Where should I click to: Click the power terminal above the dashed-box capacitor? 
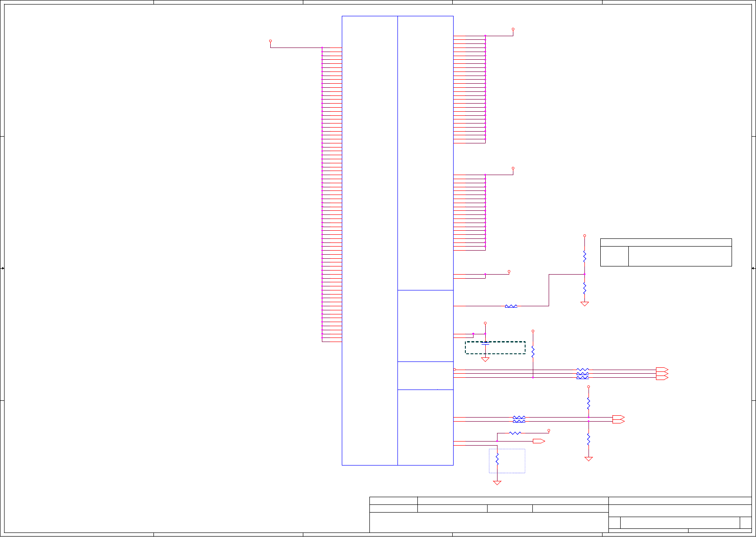tap(485, 323)
